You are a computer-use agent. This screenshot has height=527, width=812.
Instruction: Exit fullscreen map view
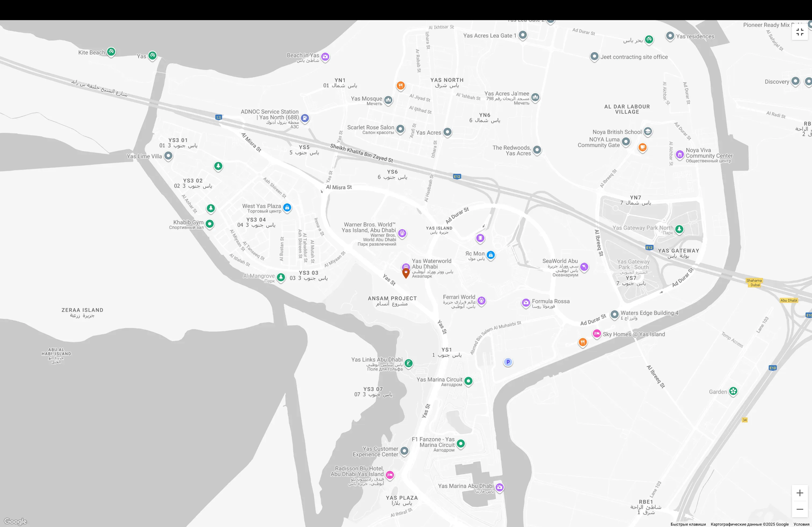800,32
